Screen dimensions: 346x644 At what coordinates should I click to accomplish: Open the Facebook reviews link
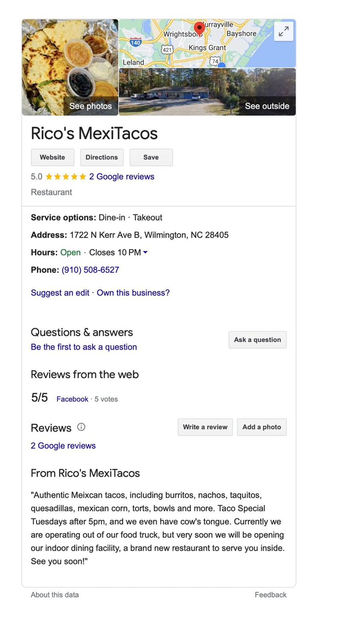[x=72, y=399]
